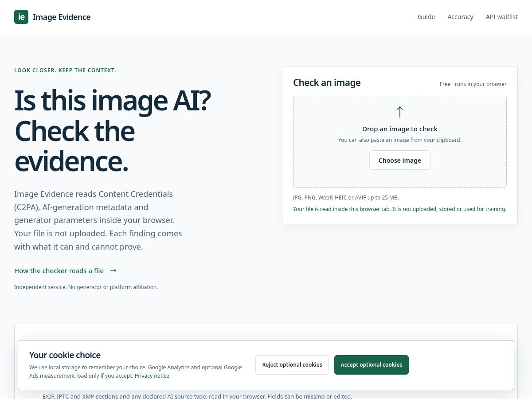Viewport: 532px width, 399px height.
Task: Click 'Free · runs in your browser' text
Action: point(473,84)
